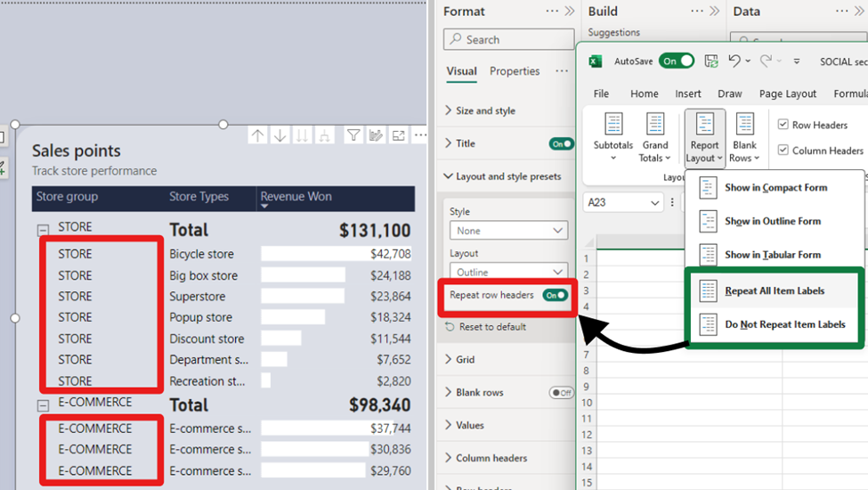Click the drill up arrow icon
This screenshot has width=868, height=490.
click(257, 135)
